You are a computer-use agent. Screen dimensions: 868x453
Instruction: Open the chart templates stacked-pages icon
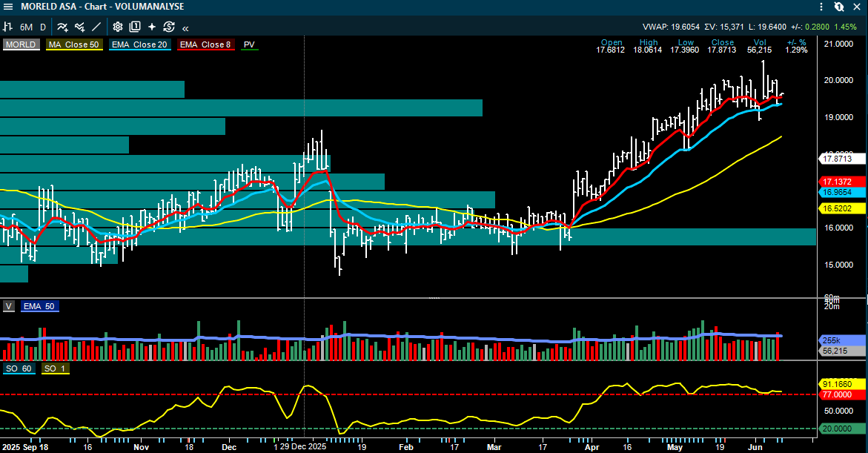coord(134,27)
